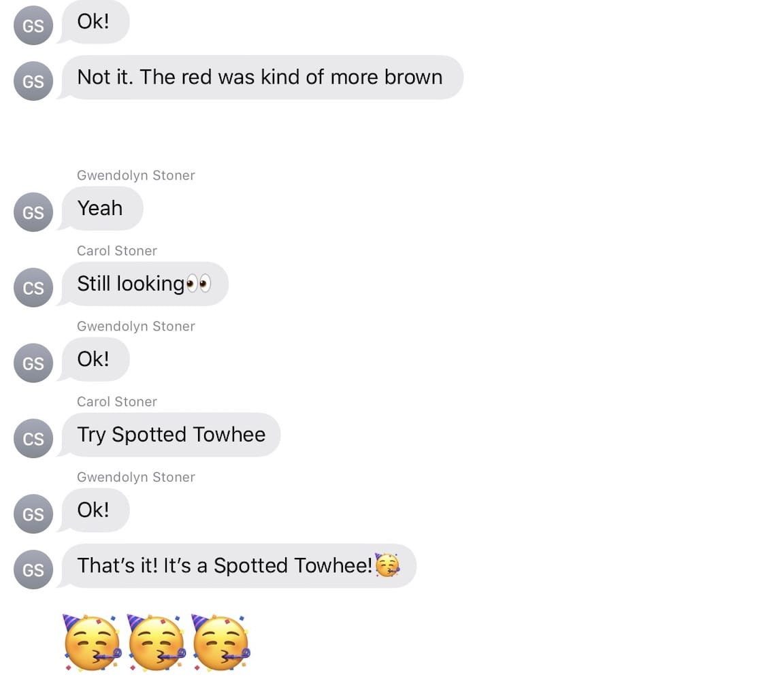Tap the CS avatar beside "Still looking"
784x679 pixels.
pos(33,288)
